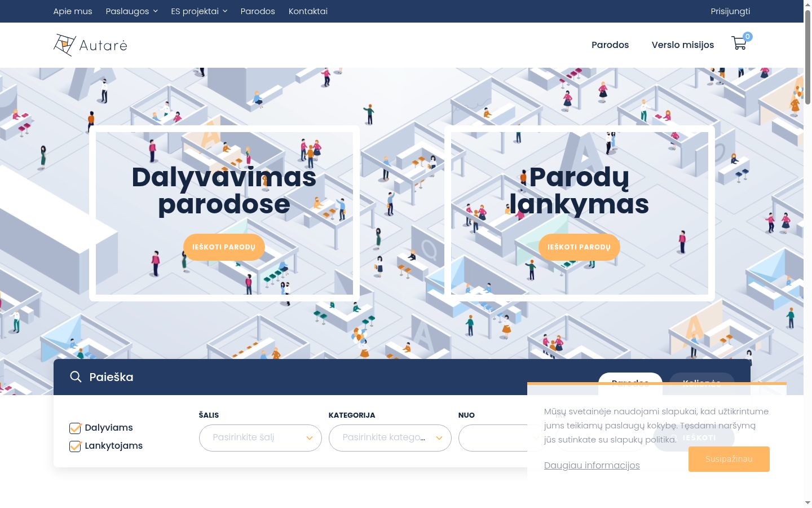Click the page's vertical scrollbar
Image resolution: width=812 pixels, height=508 pixels.
[x=807, y=56]
